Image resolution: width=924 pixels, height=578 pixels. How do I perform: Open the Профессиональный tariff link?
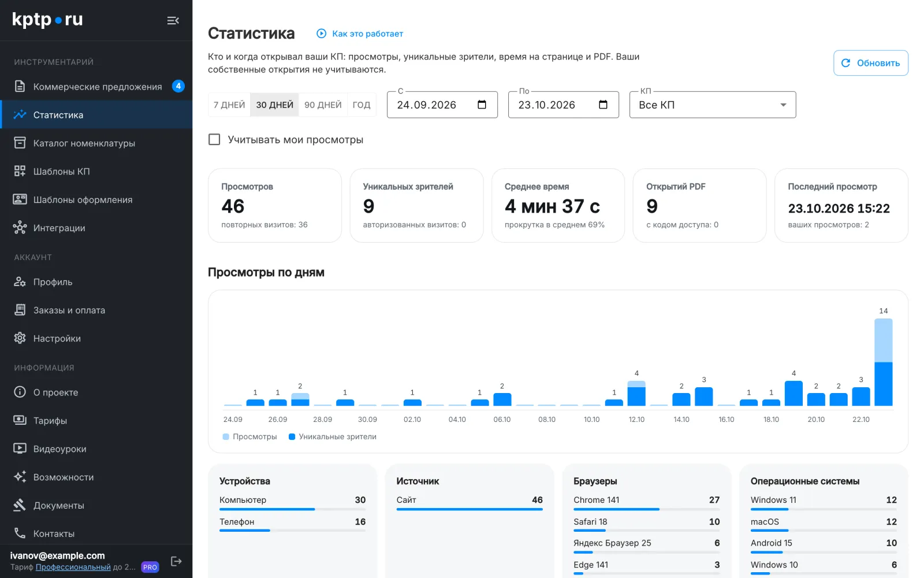pos(73,567)
